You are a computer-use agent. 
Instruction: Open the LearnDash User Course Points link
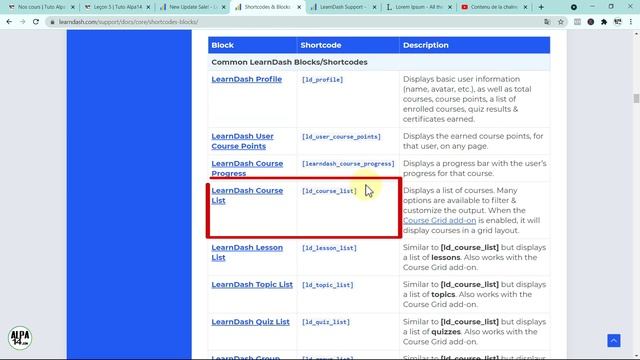click(x=242, y=141)
